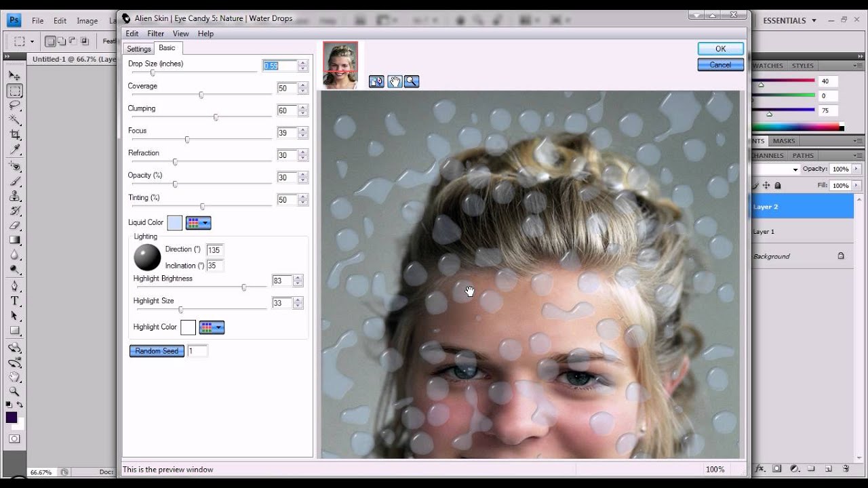868x488 pixels.
Task: Open Highlight Color preset dropdown
Action: (212, 327)
